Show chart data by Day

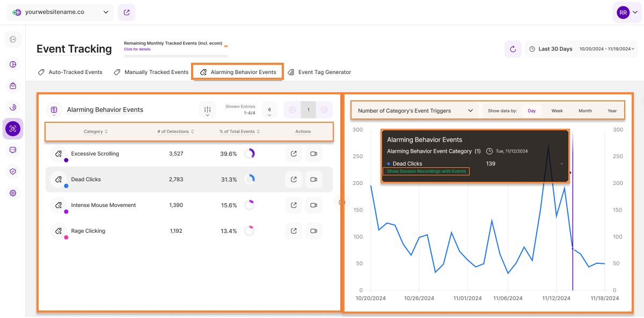point(531,111)
